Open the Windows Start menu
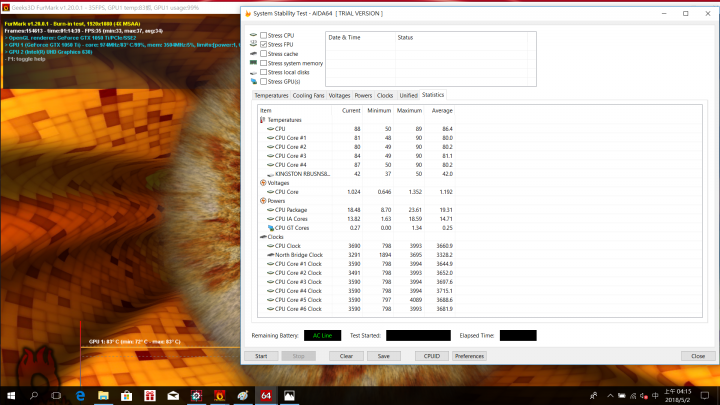 (x=11, y=395)
